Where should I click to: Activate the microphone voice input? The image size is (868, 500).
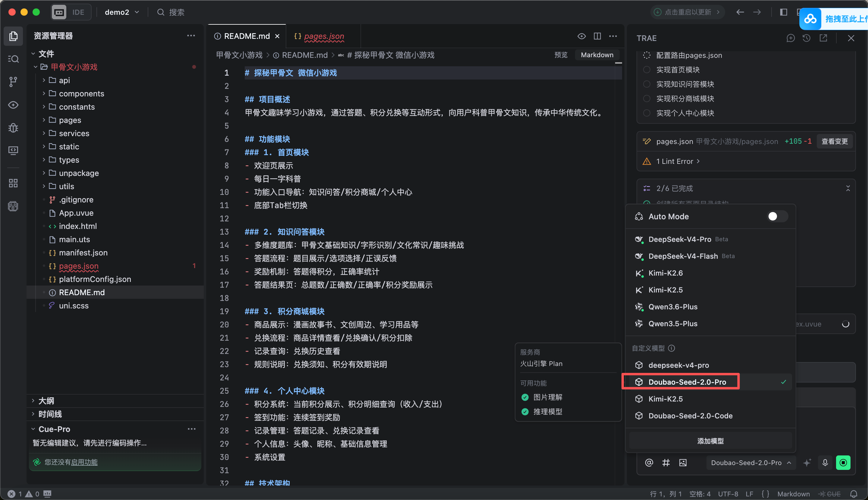pos(825,463)
